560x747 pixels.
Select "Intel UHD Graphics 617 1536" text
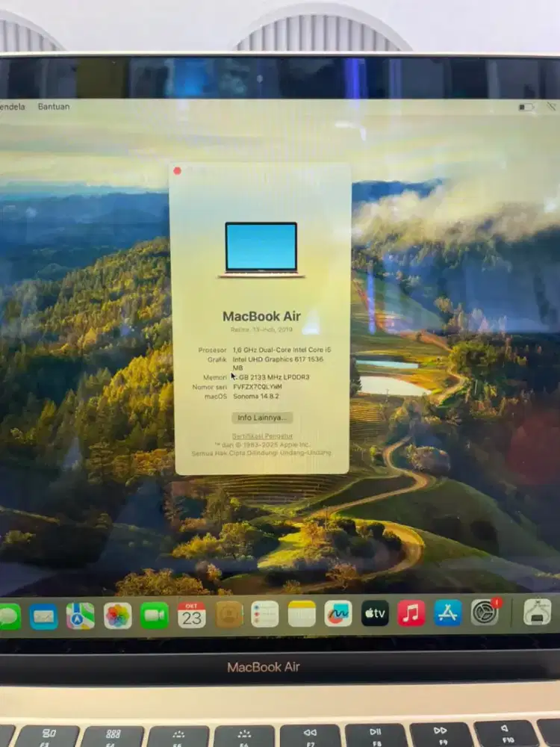point(278,359)
